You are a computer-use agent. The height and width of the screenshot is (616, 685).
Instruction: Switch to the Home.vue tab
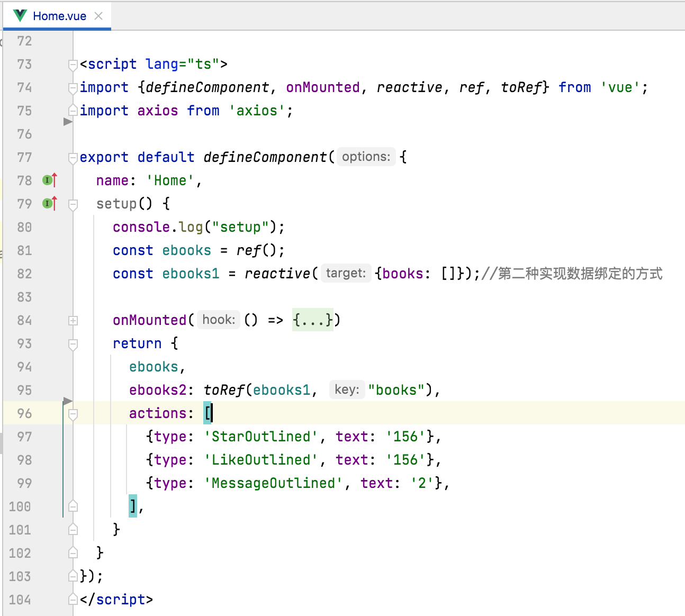(x=57, y=16)
